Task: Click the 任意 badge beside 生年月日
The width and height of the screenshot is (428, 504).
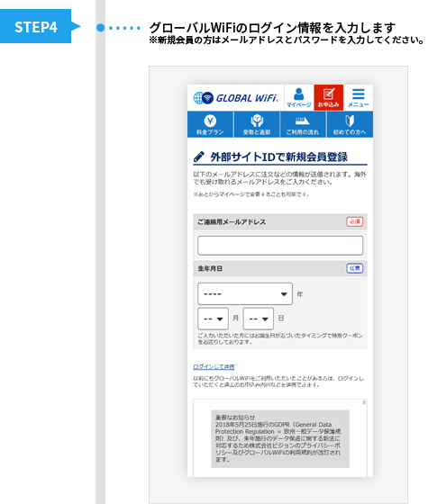Action: 355,268
